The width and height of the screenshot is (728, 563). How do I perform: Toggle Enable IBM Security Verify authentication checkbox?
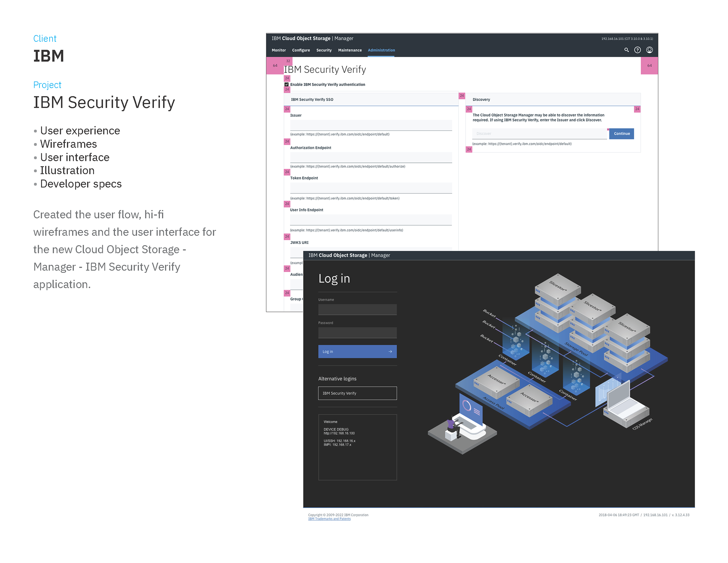[287, 85]
